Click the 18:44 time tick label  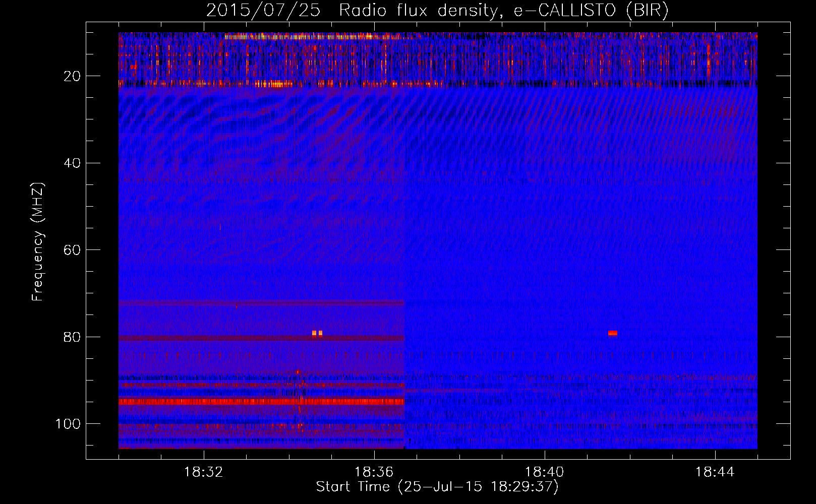pos(715,472)
